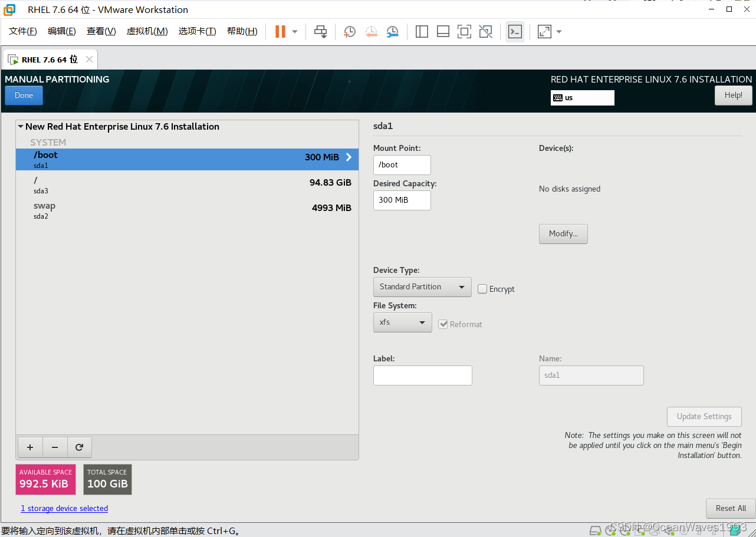Select the / sda3 partition row
The height and width of the screenshot is (537, 756).
click(187, 185)
